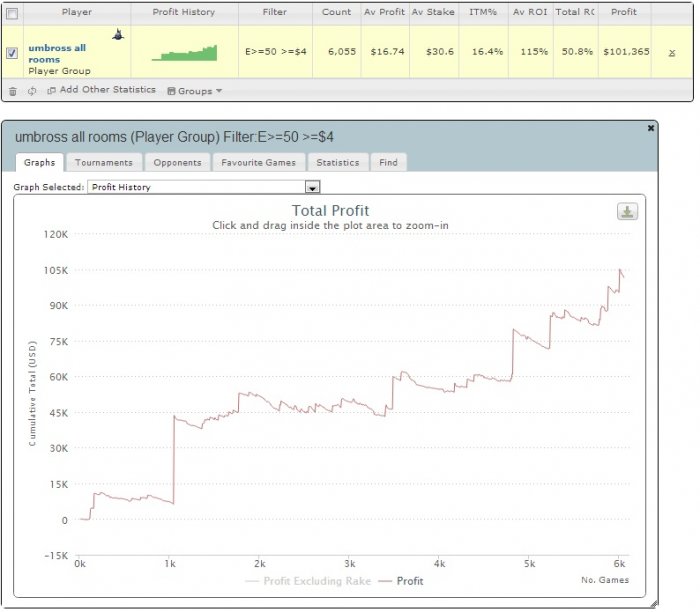The height and width of the screenshot is (612, 700).
Task: Switch to the Statistics tab
Action: click(338, 162)
